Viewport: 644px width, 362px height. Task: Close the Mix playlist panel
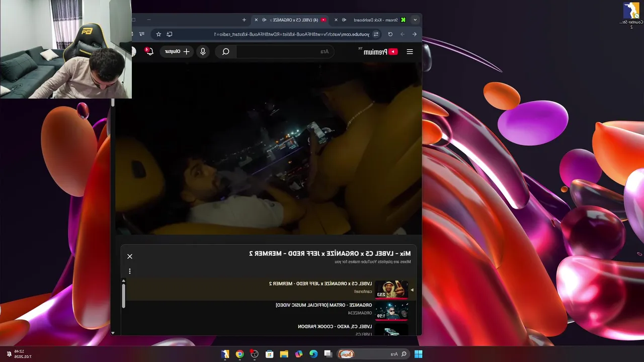click(130, 256)
